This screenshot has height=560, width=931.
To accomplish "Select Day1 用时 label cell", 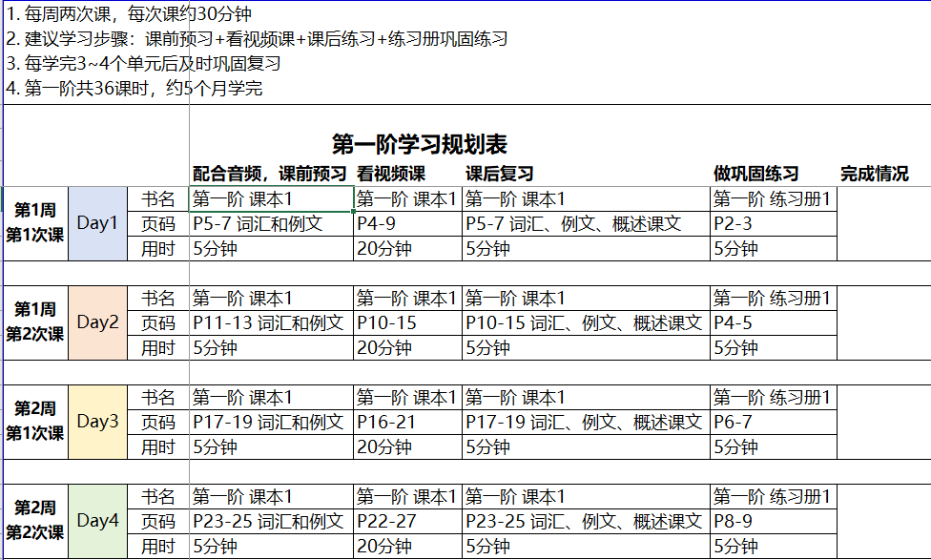I will tap(158, 249).
